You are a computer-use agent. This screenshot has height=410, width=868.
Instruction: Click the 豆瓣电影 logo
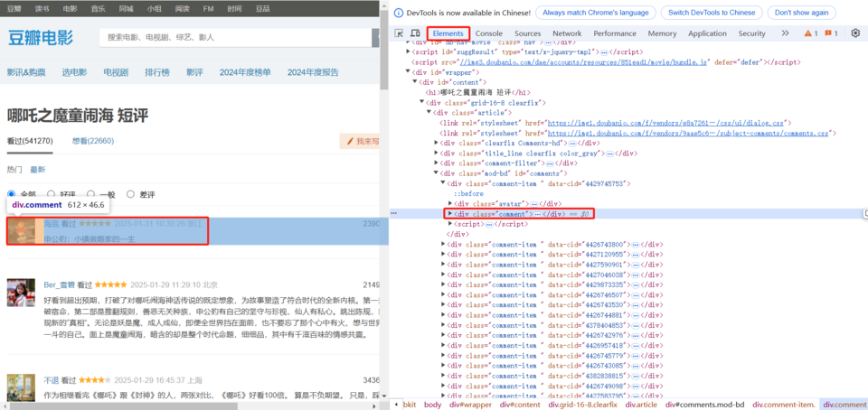[x=41, y=38]
